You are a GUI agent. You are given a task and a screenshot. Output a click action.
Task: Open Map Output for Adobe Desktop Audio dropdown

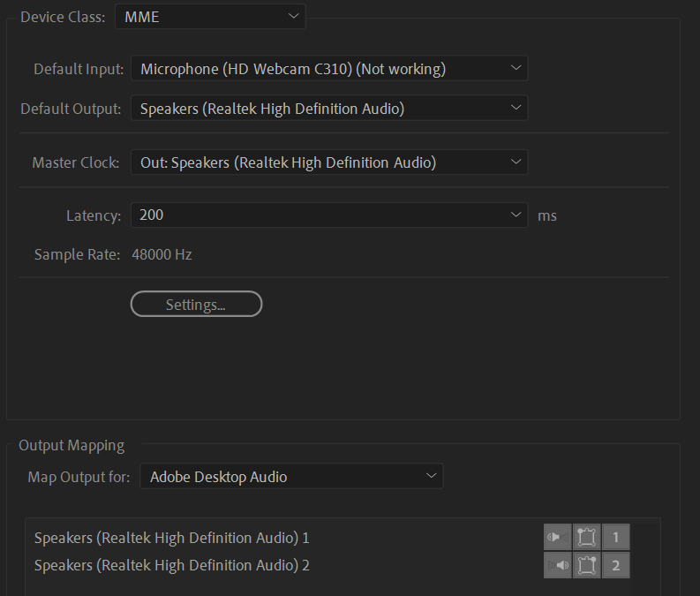point(291,476)
